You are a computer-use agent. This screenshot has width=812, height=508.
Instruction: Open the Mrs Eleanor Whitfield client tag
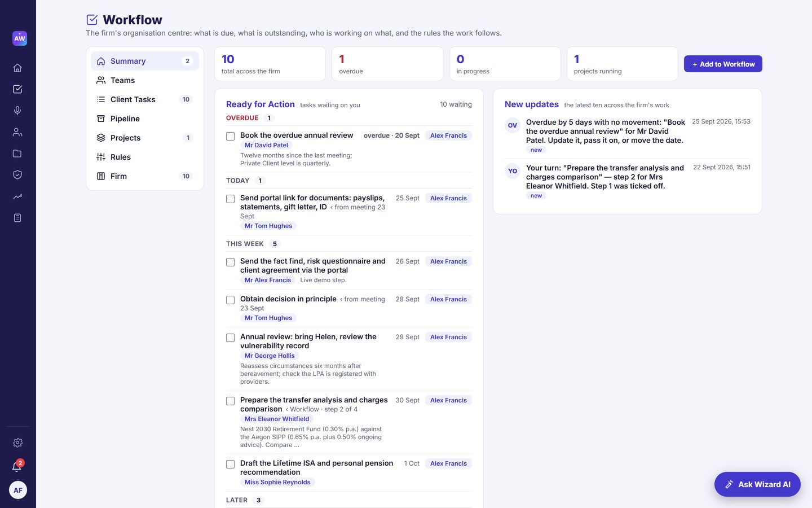click(x=277, y=419)
